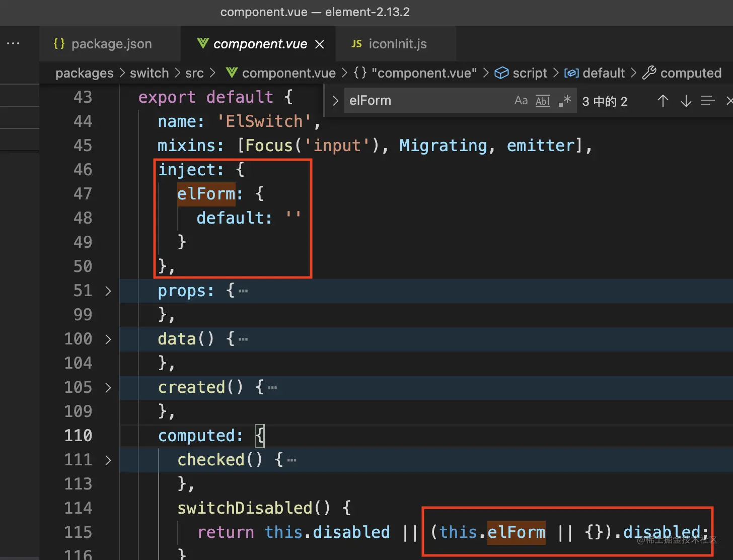Click 'default:' on line 48
The height and width of the screenshot is (560, 733).
pyautogui.click(x=234, y=218)
